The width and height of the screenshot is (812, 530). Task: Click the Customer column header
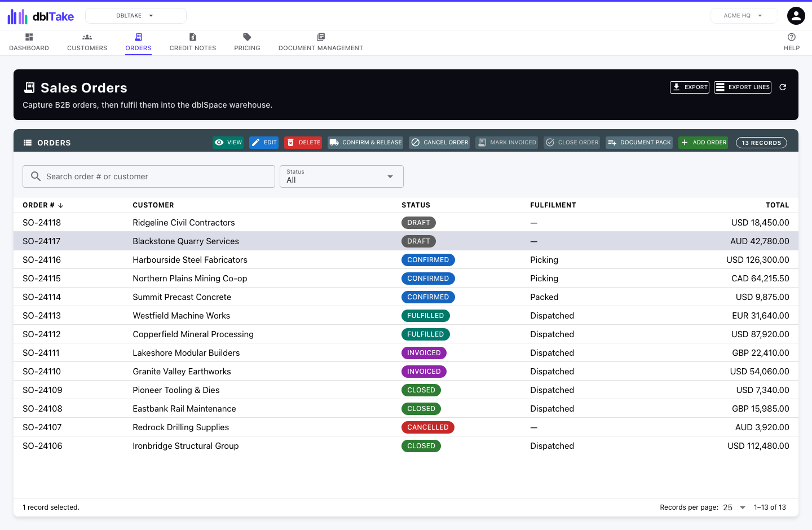pos(153,205)
